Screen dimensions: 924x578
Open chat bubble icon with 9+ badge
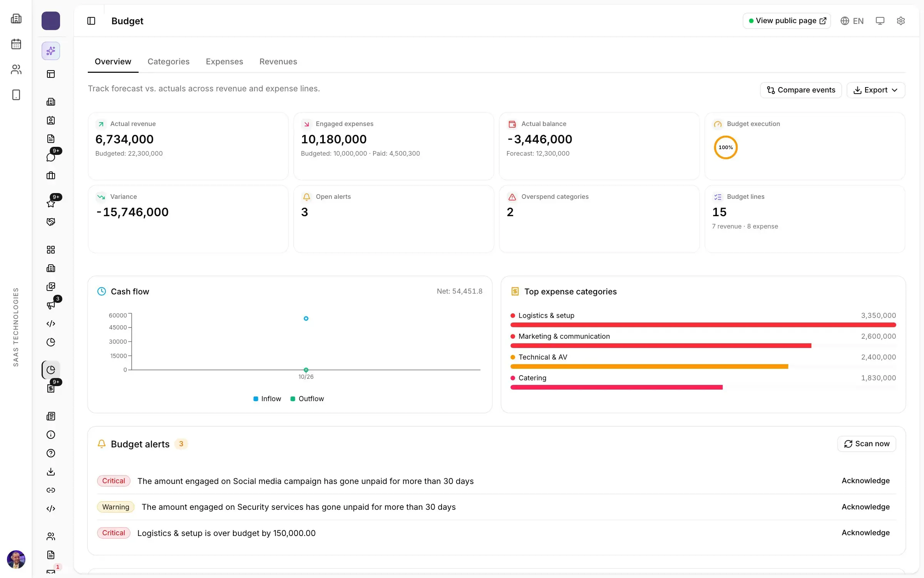[51, 157]
